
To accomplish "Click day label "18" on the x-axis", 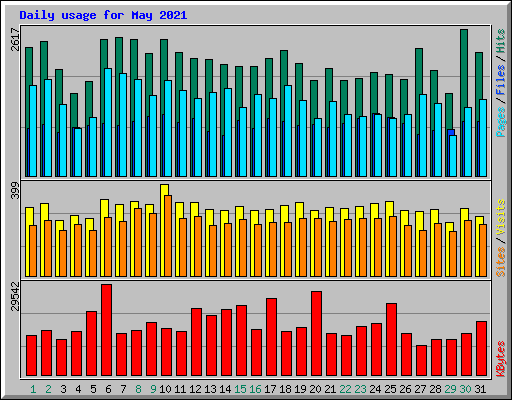I will [x=285, y=389].
